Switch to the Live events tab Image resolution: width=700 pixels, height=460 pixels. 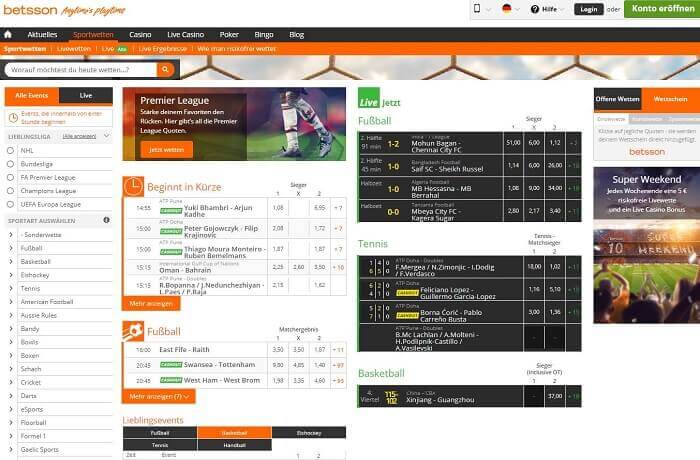(x=86, y=96)
